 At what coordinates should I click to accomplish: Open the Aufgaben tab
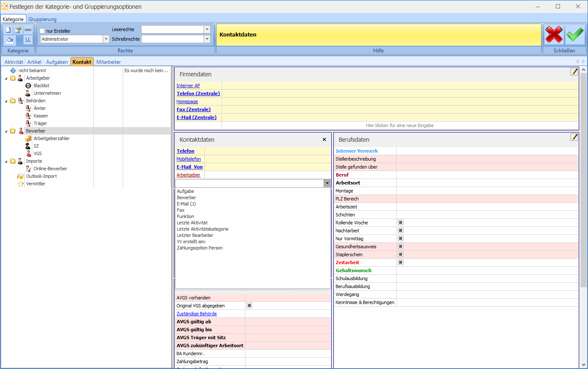[57, 62]
